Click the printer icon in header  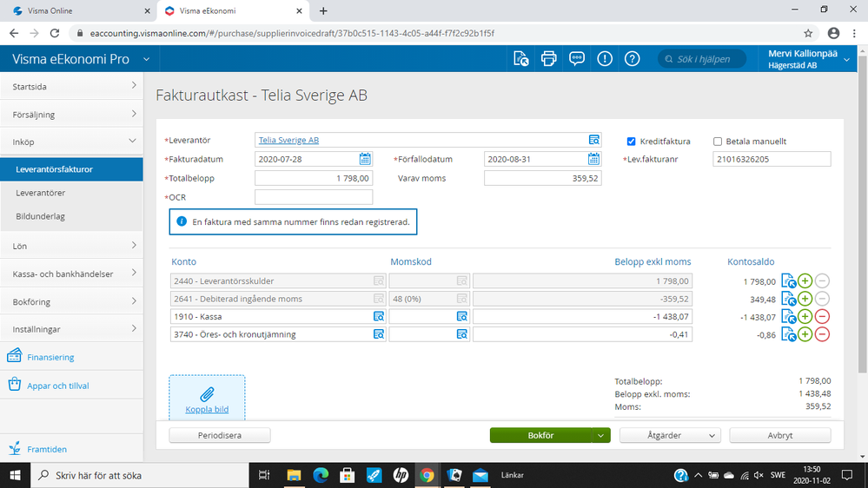pos(548,59)
